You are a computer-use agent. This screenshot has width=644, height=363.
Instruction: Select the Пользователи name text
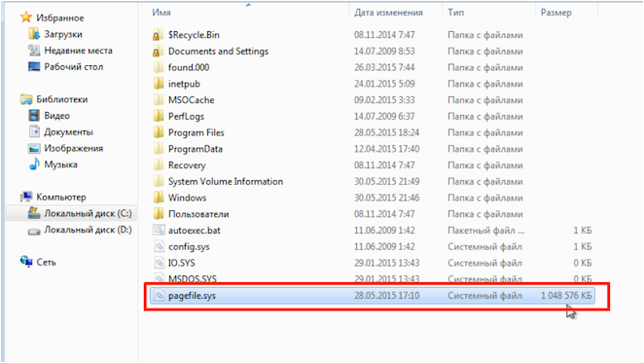(x=198, y=214)
